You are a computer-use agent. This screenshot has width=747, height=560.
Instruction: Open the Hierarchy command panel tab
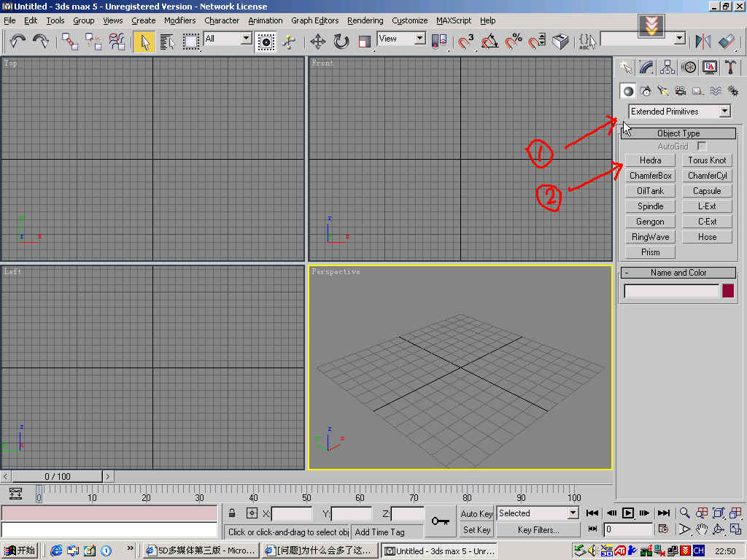coord(667,67)
